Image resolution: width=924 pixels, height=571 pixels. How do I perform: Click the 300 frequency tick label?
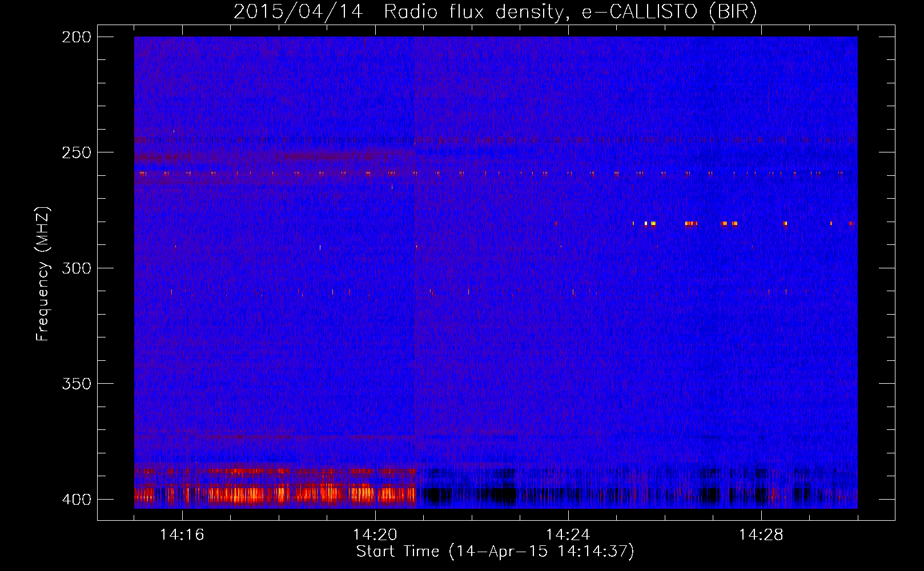(x=77, y=268)
